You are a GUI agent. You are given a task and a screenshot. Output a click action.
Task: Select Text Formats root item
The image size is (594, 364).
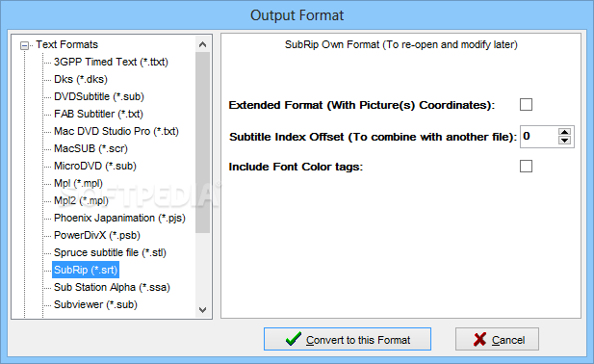click(x=67, y=44)
